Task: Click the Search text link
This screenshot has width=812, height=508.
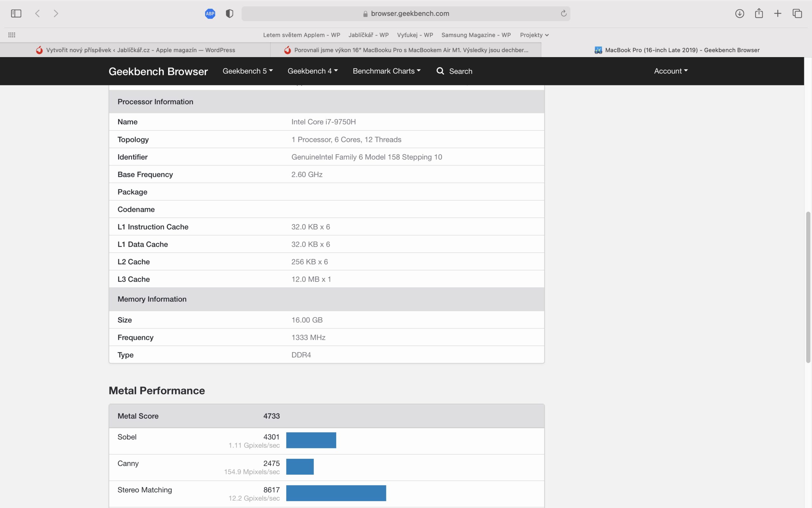Action: (x=461, y=71)
